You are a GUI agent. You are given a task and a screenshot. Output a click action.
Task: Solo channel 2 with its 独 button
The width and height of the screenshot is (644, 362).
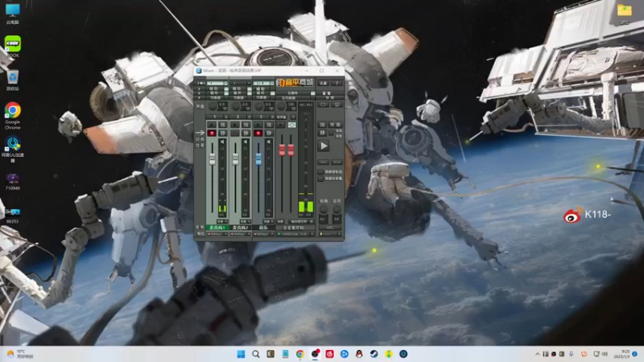click(x=246, y=125)
